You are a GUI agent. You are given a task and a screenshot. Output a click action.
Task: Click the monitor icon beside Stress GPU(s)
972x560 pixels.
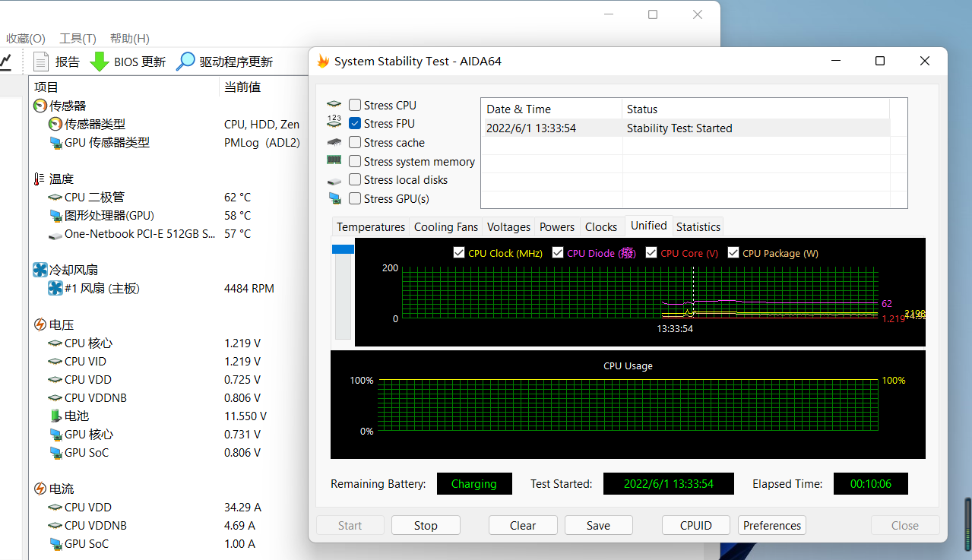tap(334, 198)
